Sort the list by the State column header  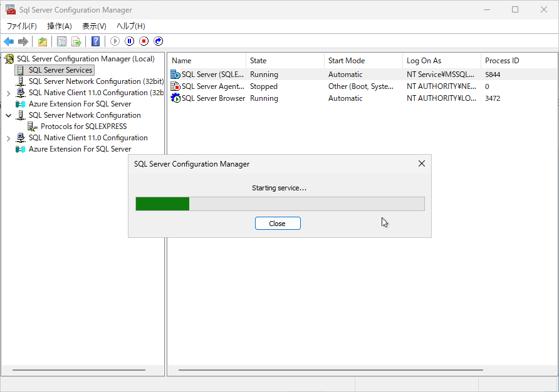(258, 61)
